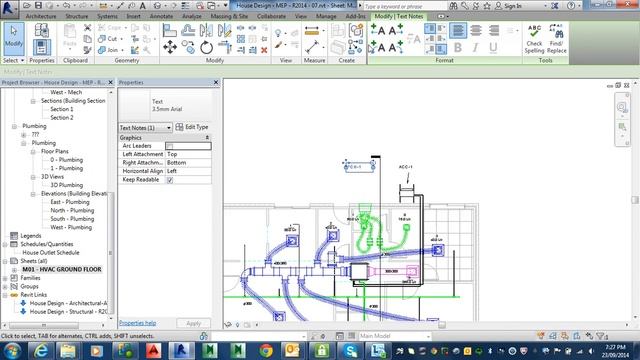The height and width of the screenshot is (360, 640).
Task: Expand the Groups tree node
Action: coord(5,287)
